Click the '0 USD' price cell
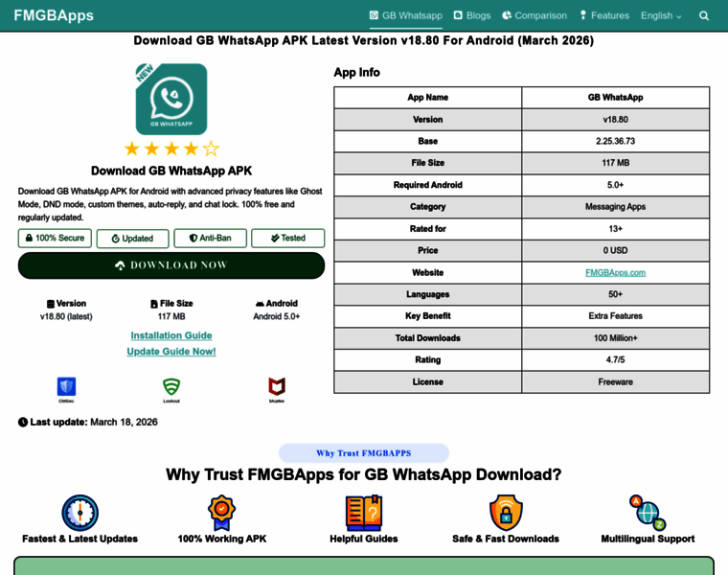Viewport: 728px width, 575px height. (x=615, y=251)
